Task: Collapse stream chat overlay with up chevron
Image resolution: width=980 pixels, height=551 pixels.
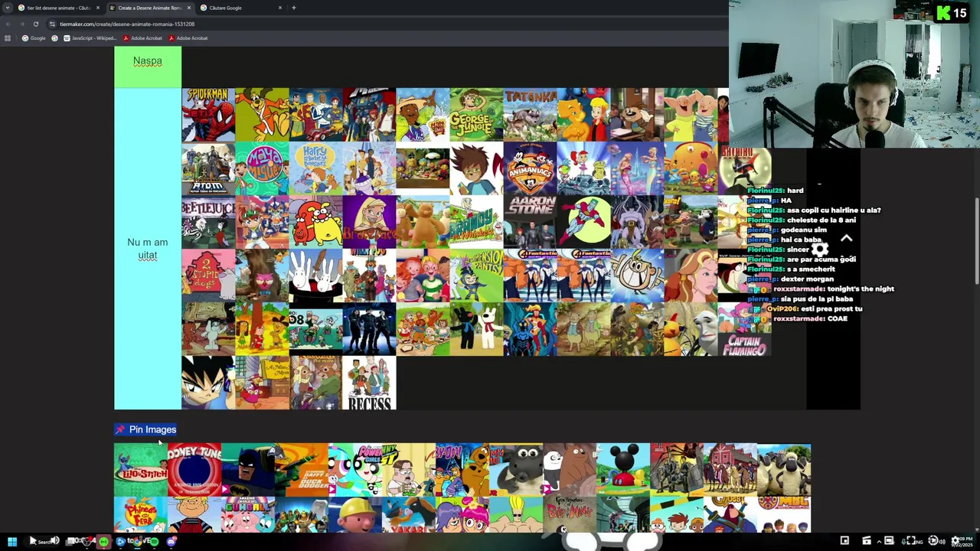Action: point(846,239)
